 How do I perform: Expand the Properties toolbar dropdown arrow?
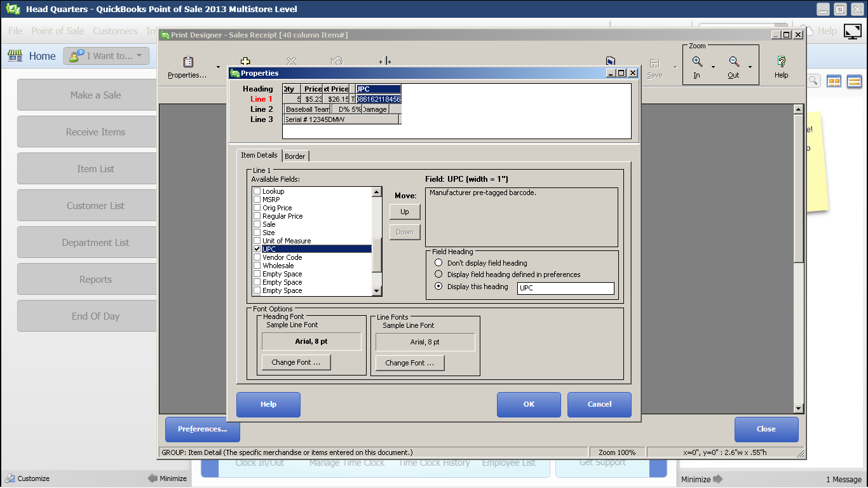tap(218, 67)
